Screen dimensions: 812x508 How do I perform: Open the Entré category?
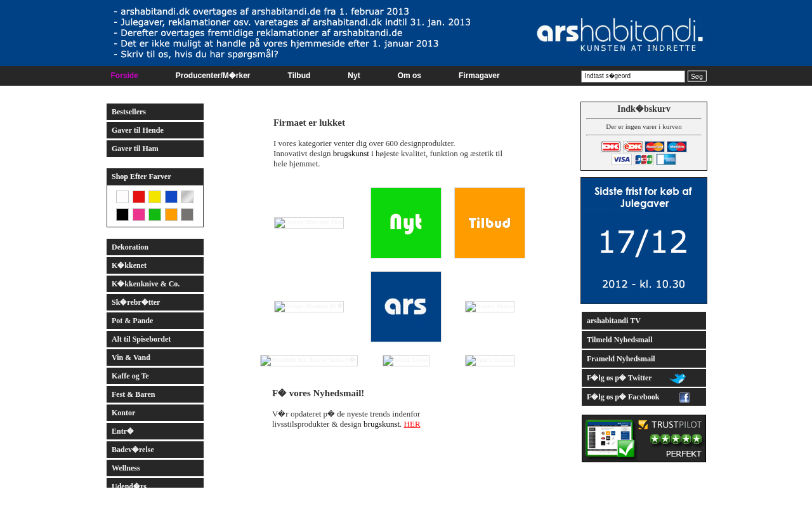(155, 431)
